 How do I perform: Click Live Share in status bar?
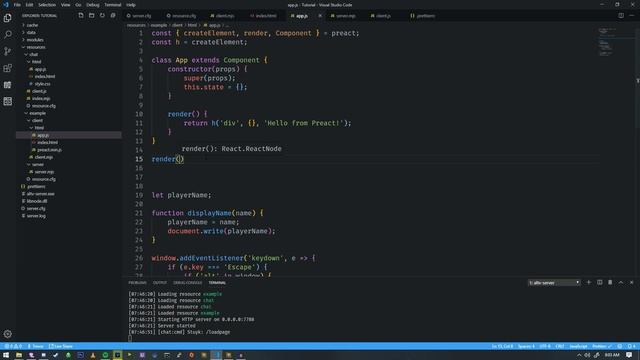point(60,346)
